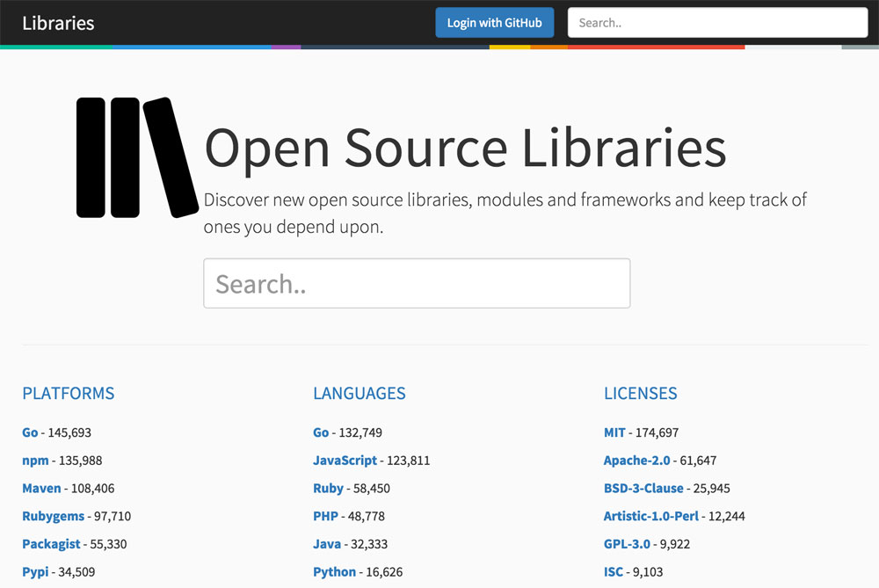Open the Python language link
This screenshot has height=588, width=879.
pos(335,572)
